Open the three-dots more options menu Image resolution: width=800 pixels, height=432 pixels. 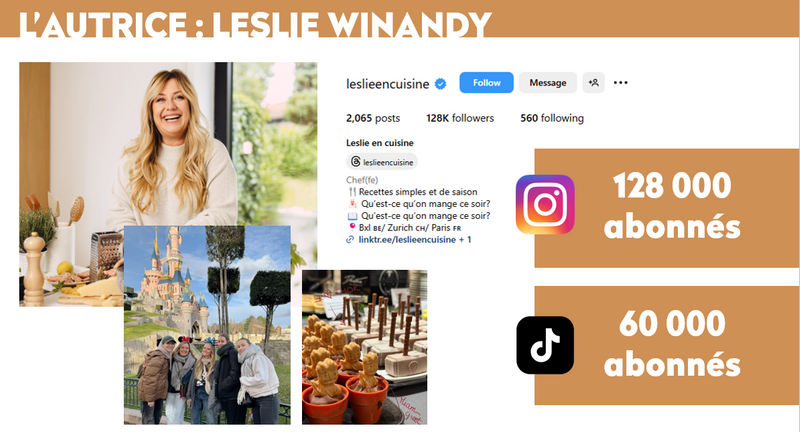[x=620, y=83]
